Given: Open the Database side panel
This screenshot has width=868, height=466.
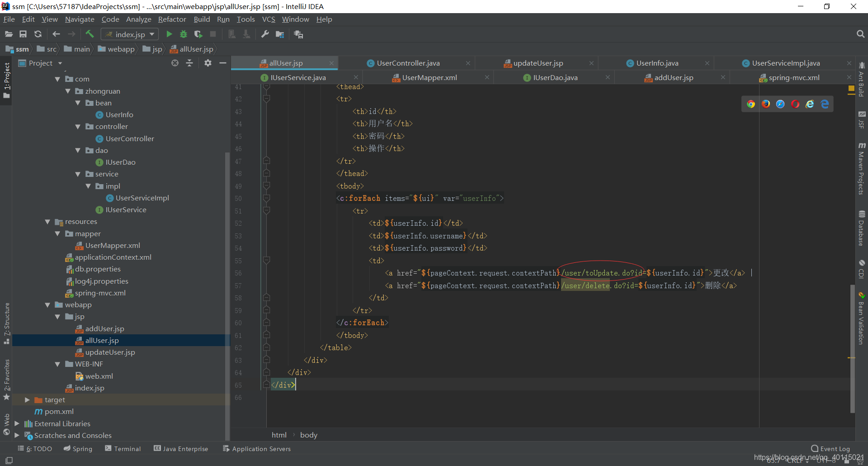Looking at the screenshot, I should click(862, 228).
